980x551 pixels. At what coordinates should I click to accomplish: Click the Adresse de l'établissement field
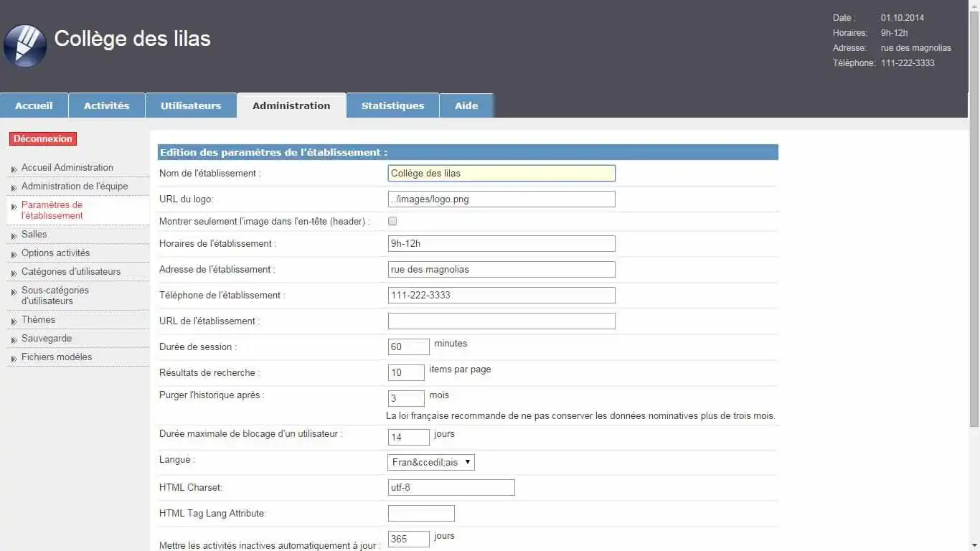(x=501, y=269)
